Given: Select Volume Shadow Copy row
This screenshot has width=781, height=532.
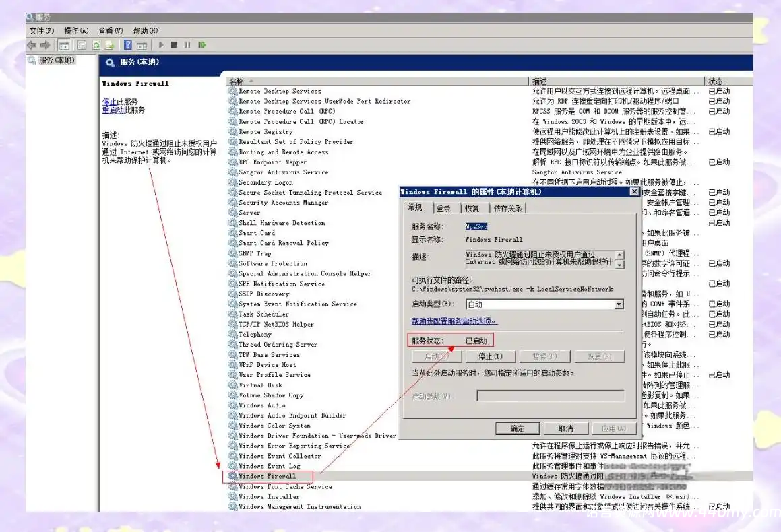Looking at the screenshot, I should [271, 395].
